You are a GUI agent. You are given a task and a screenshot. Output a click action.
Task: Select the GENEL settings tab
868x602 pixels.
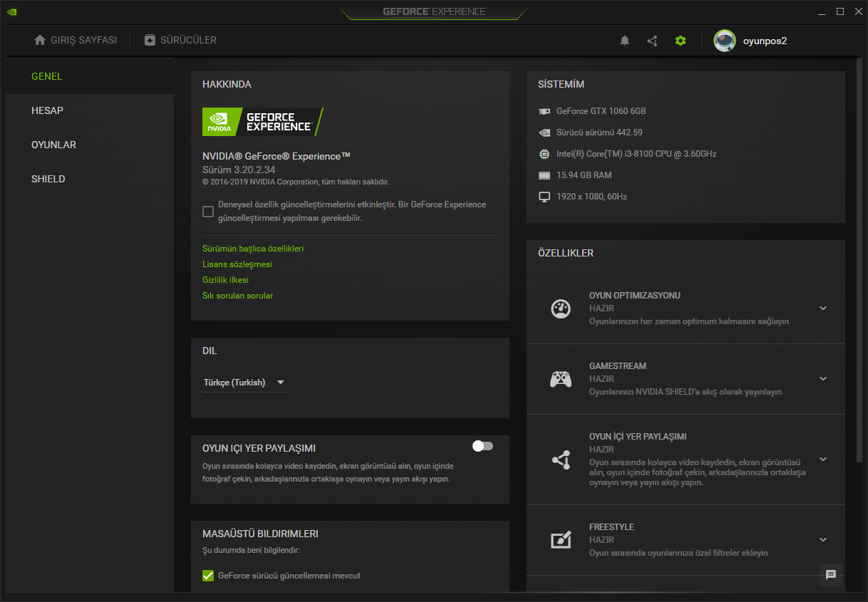tap(90, 76)
